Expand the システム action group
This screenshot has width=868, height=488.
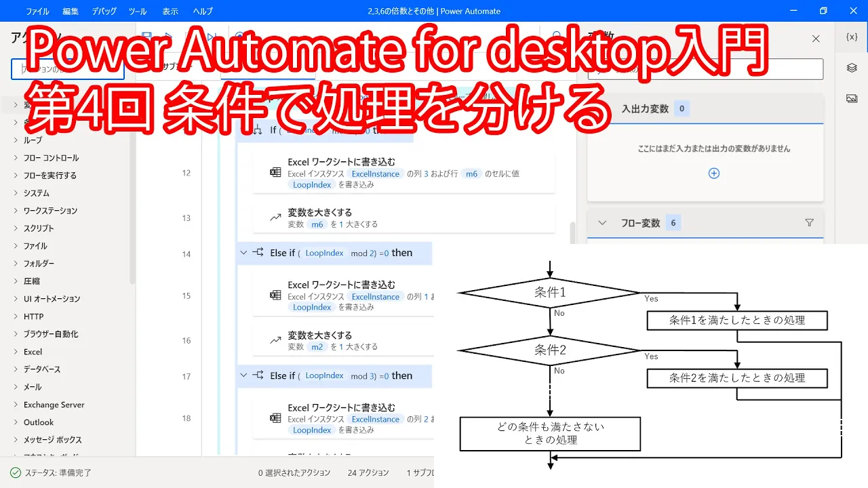[x=16, y=193]
